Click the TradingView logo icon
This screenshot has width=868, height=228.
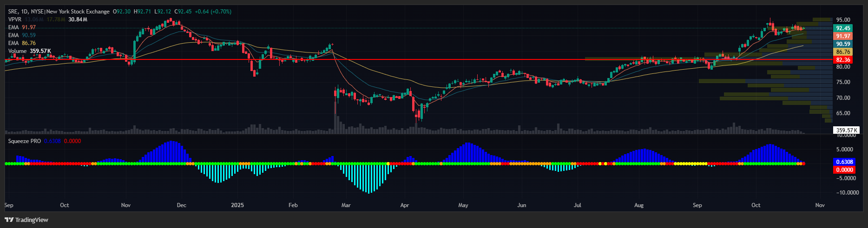tap(9, 220)
